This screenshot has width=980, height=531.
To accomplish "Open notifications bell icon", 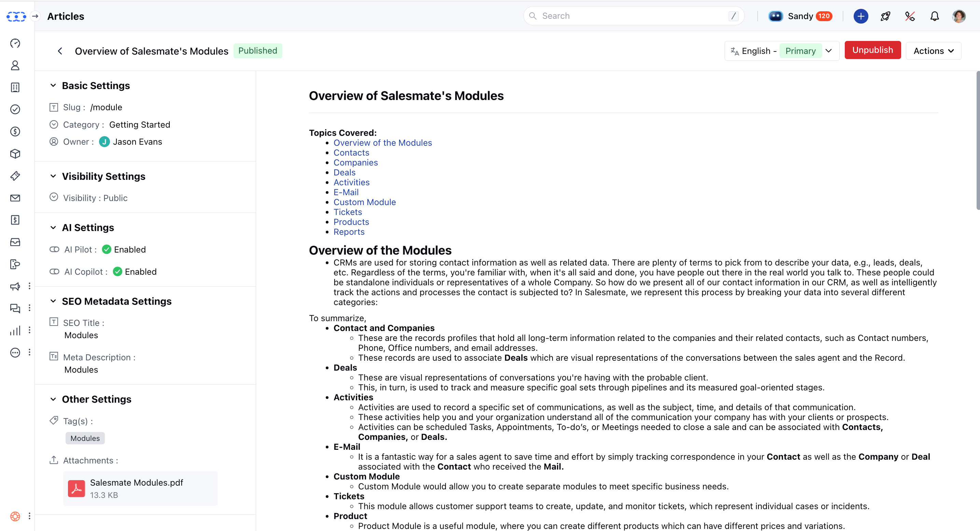I will point(934,16).
